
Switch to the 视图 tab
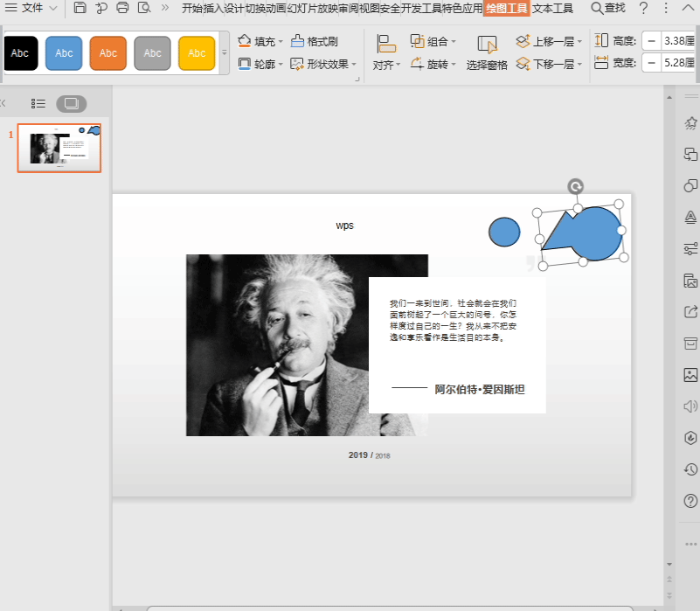coord(369,8)
